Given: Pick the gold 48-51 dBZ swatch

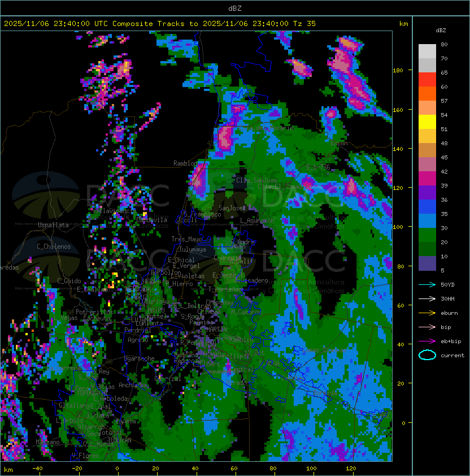Looking at the screenshot, I should [x=427, y=136].
